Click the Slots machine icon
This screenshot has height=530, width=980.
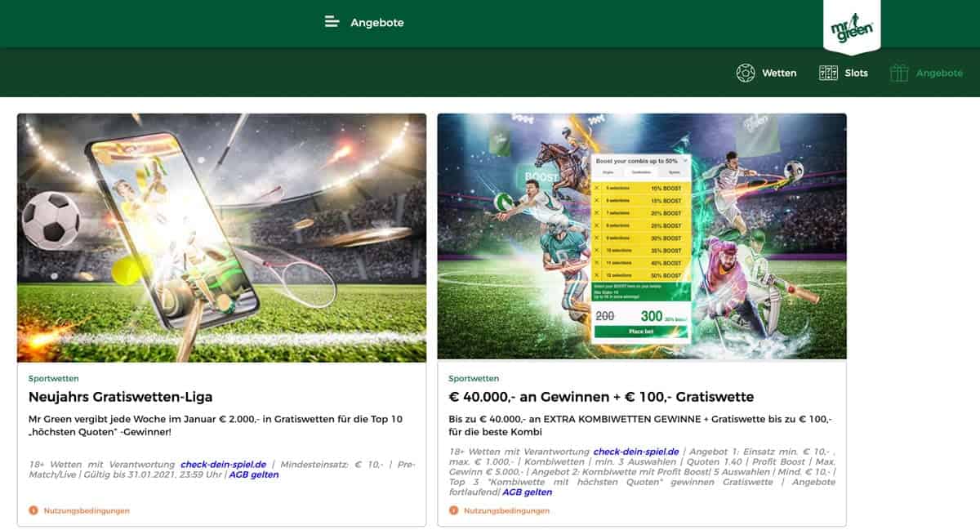828,73
